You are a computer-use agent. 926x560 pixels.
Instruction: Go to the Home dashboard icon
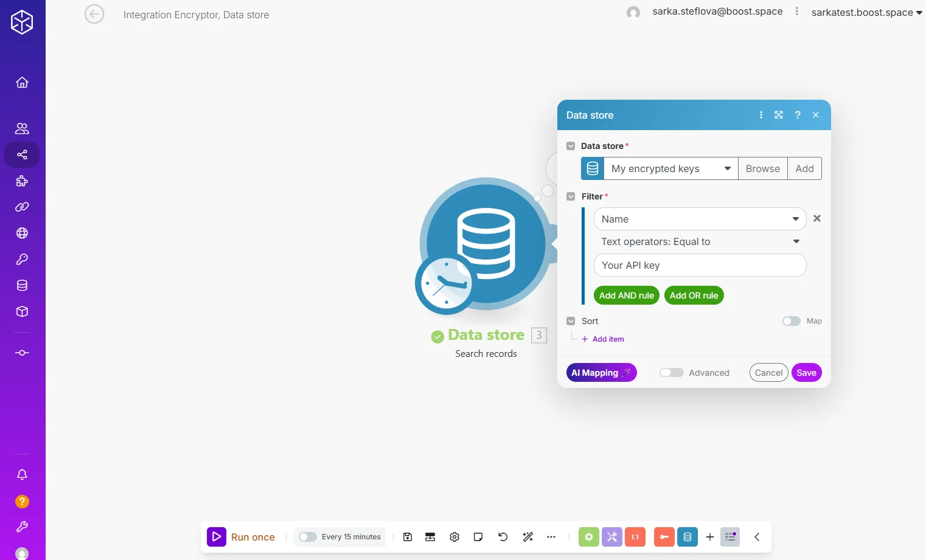(22, 82)
